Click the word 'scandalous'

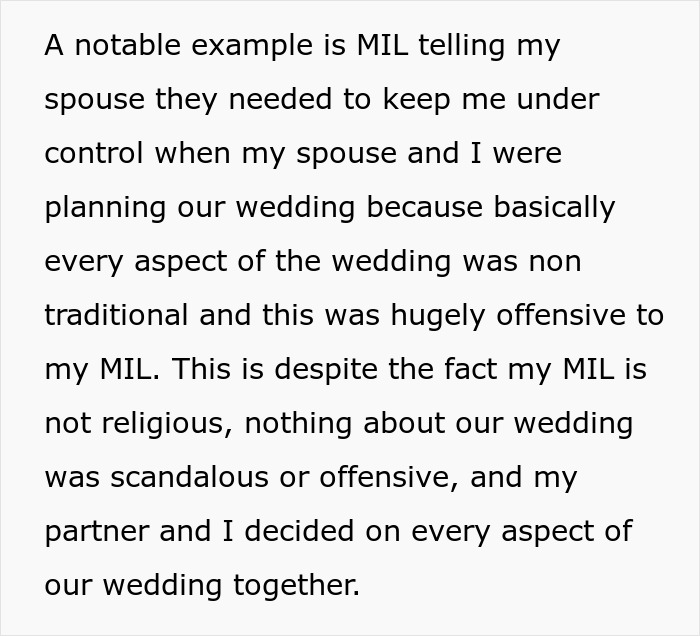189,477
